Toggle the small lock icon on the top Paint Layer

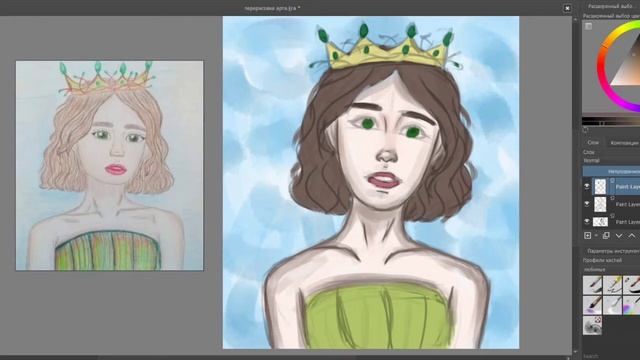click(612, 180)
